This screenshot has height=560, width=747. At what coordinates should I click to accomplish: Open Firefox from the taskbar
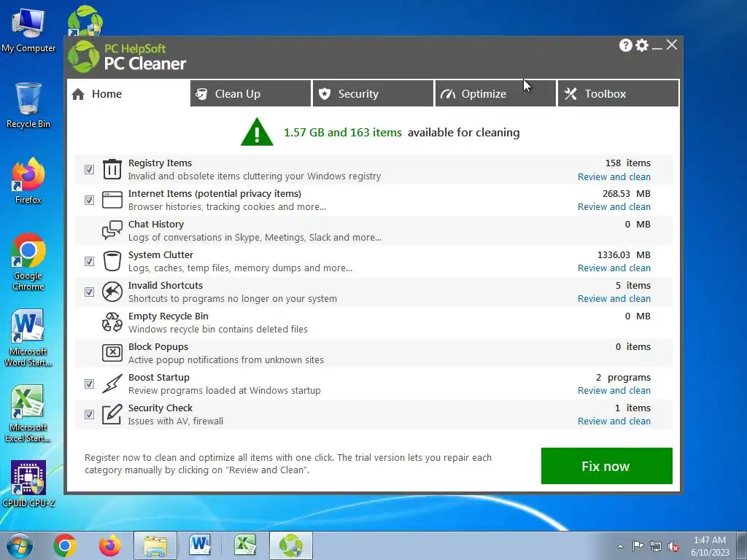[x=110, y=545]
